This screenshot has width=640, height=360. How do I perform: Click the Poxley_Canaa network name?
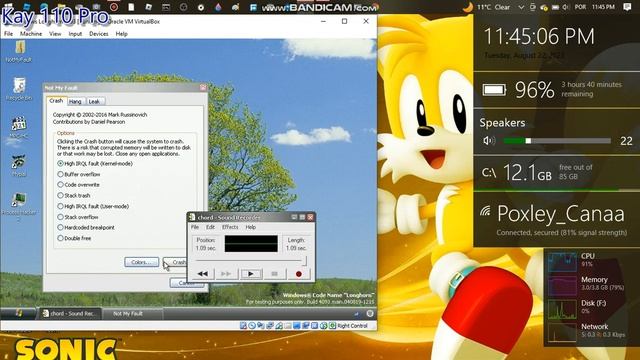pos(560,214)
